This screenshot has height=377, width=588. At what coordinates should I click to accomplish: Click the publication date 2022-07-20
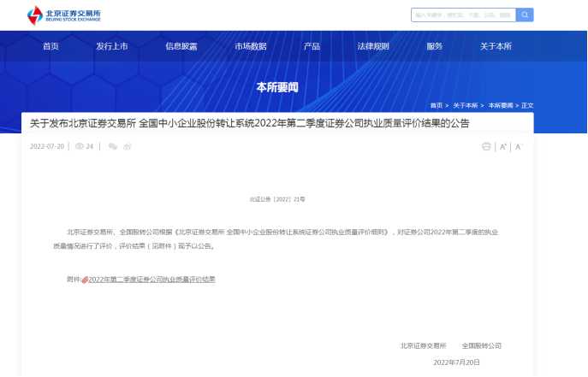click(x=47, y=146)
